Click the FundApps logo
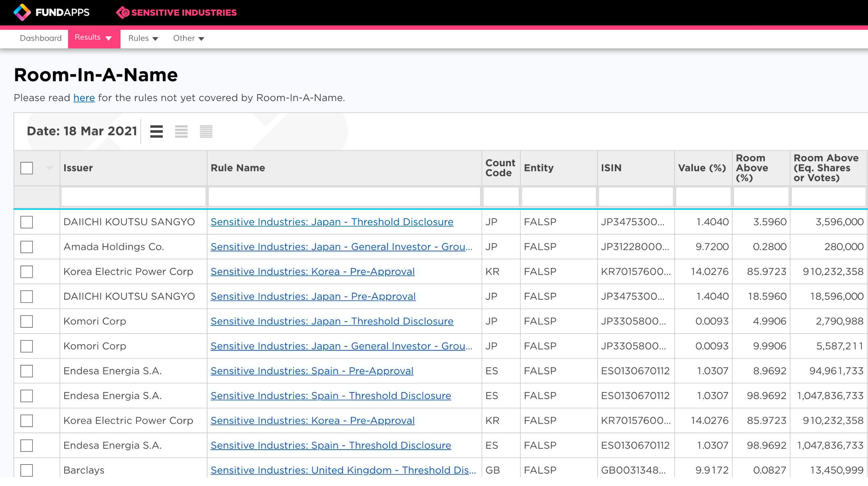Viewport: 868px width, 486px height. point(51,12)
